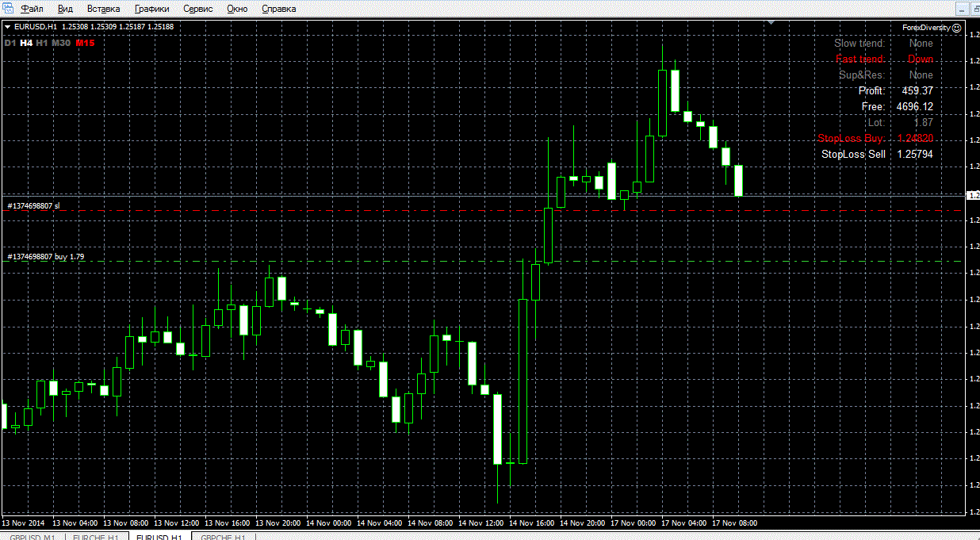
Task: Click the EURUSD,H1 chart title text
Action: pos(36,27)
